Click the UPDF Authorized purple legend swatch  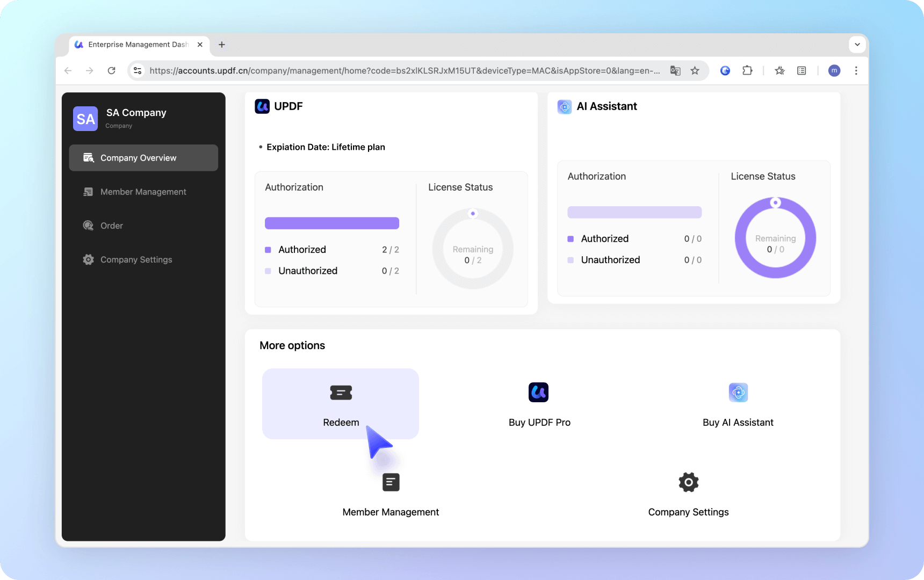[x=268, y=250]
